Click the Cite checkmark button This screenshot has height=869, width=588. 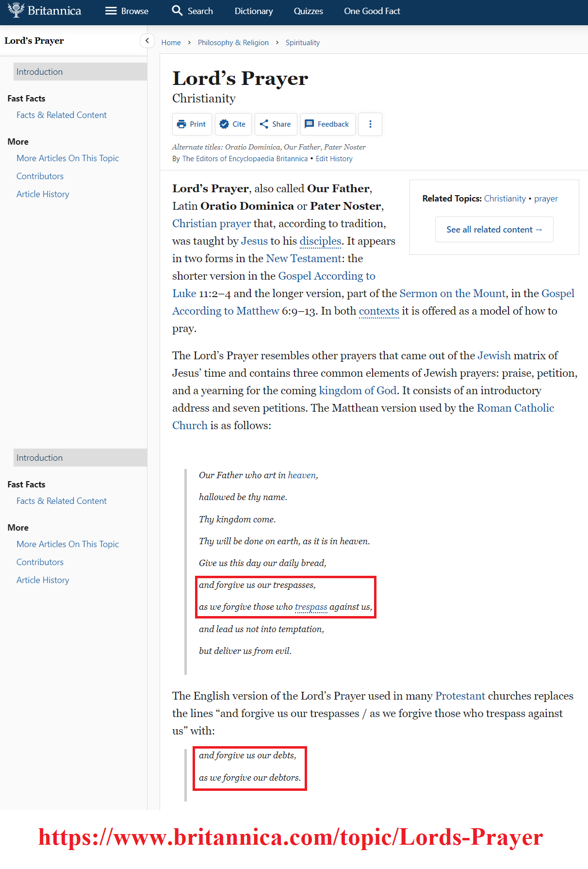coord(233,124)
